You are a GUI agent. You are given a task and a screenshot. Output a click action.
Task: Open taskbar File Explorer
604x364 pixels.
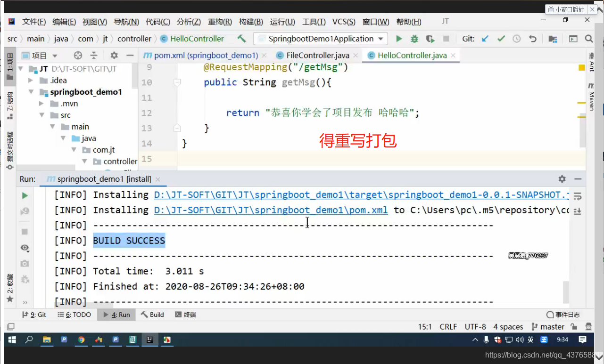pyautogui.click(x=47, y=339)
